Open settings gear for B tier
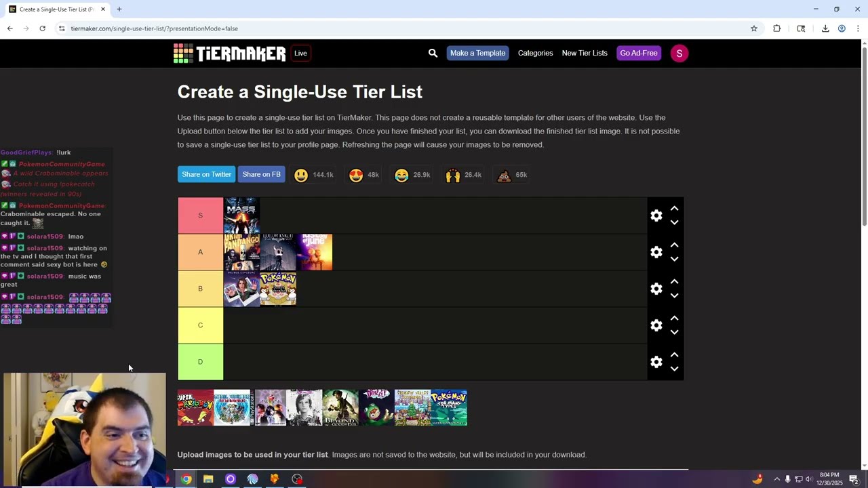The image size is (868, 488). point(656,289)
